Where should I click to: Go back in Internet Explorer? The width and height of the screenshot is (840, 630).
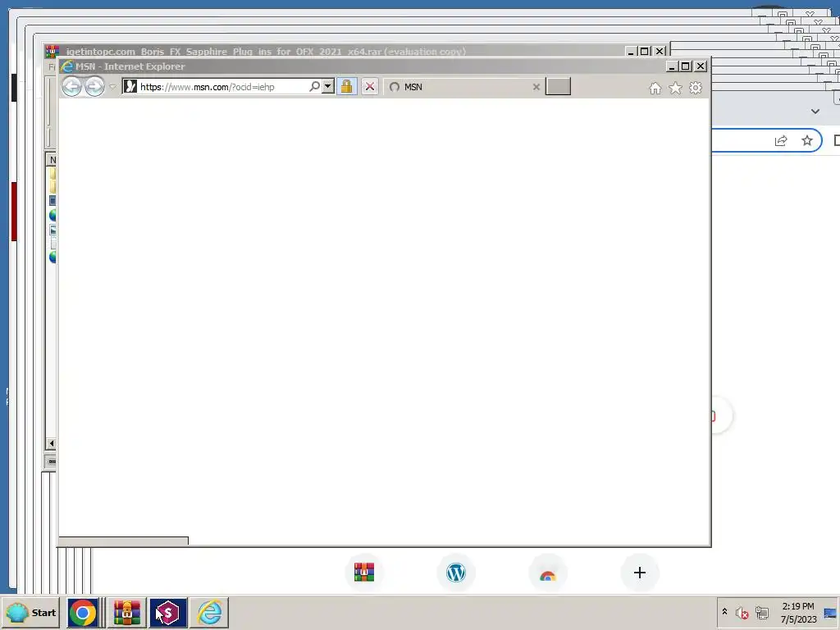coord(72,86)
